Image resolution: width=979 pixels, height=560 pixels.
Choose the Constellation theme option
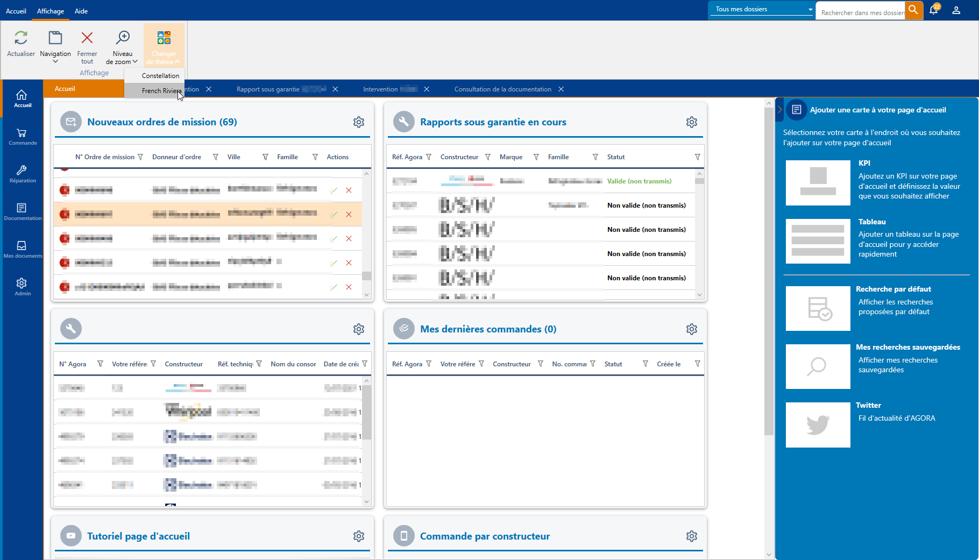(160, 76)
